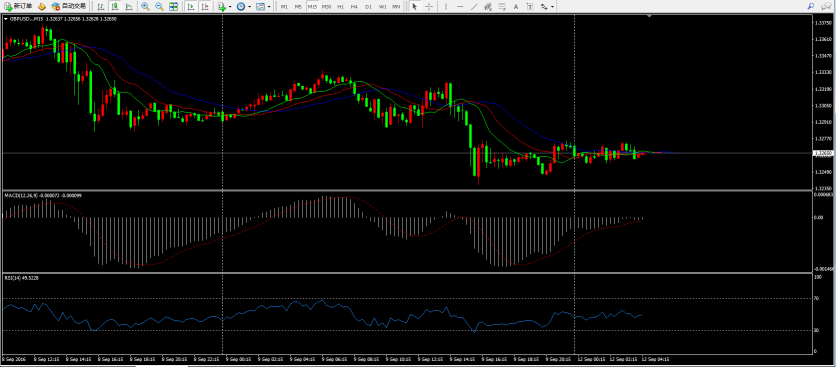Select the trendline drawing tool
Screen dimensions: 836x367
(474, 7)
